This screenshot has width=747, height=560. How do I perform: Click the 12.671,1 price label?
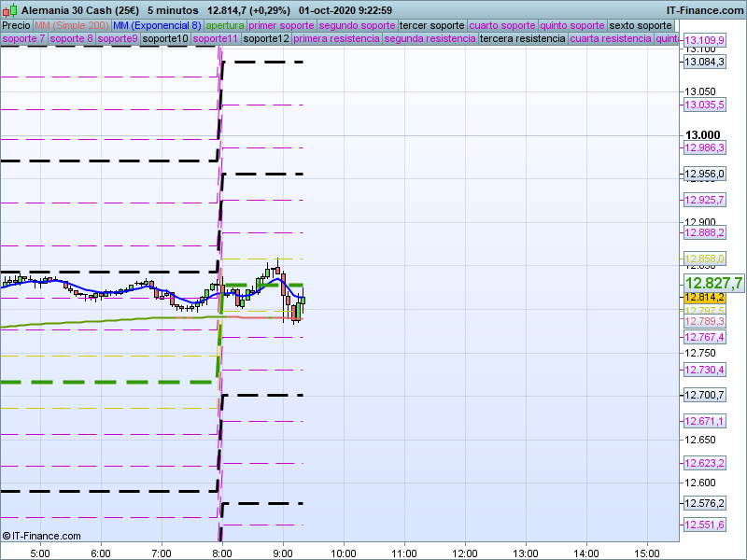(705, 422)
